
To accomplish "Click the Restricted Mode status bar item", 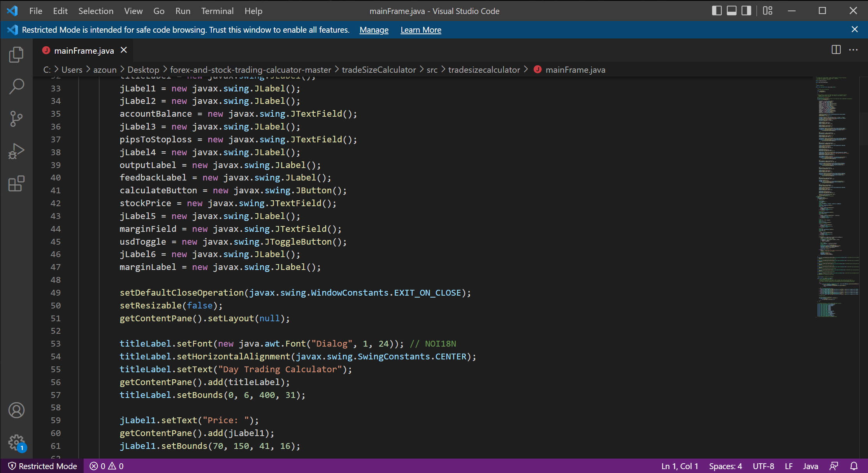I will tap(42, 466).
